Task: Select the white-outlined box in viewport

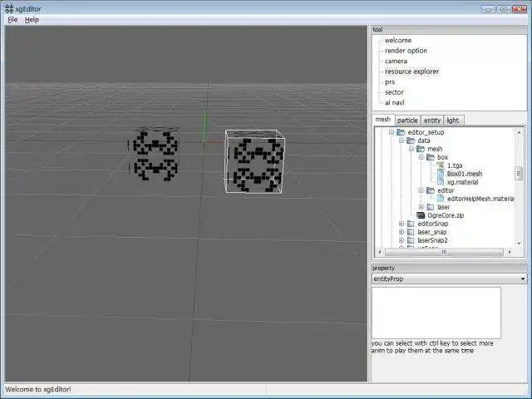Action: (x=254, y=161)
